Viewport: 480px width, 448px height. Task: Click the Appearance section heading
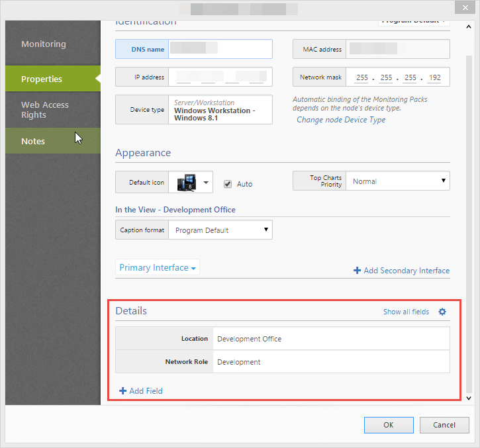[143, 153]
